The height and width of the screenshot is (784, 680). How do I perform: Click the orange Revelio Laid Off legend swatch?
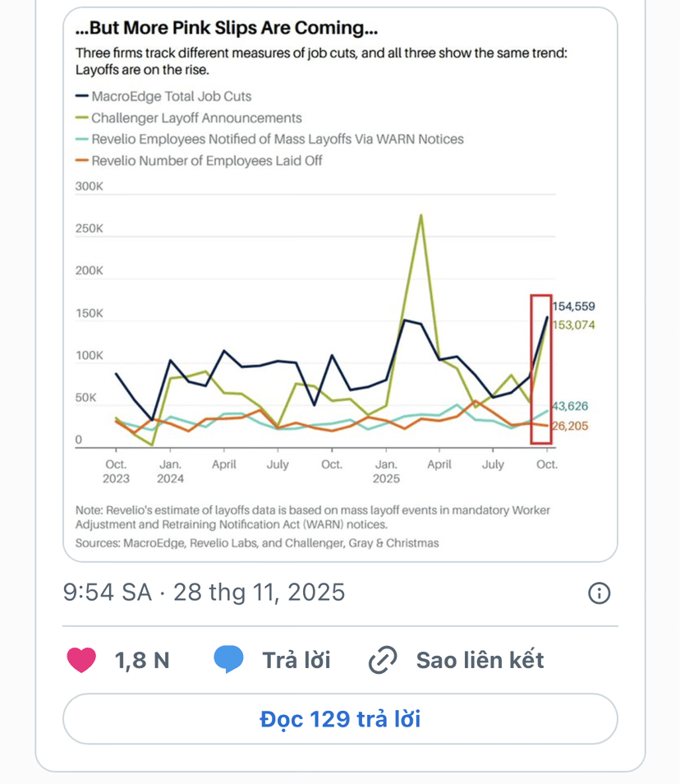tap(80, 161)
